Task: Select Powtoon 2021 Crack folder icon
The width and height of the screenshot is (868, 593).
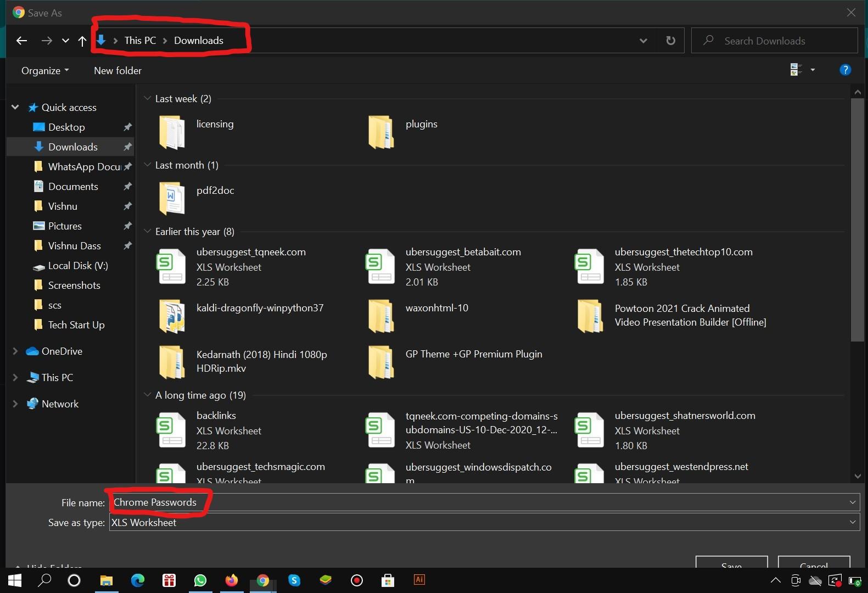Action: click(x=590, y=316)
